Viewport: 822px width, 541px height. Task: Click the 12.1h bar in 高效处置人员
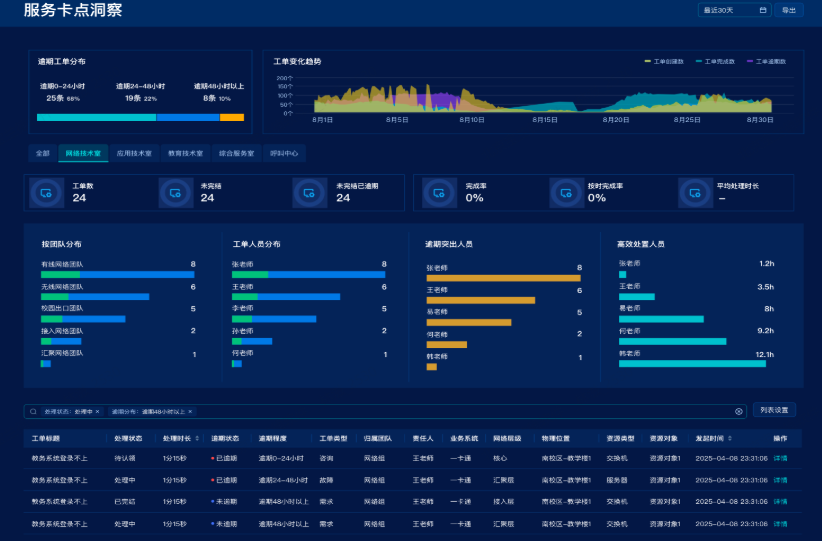point(693,364)
